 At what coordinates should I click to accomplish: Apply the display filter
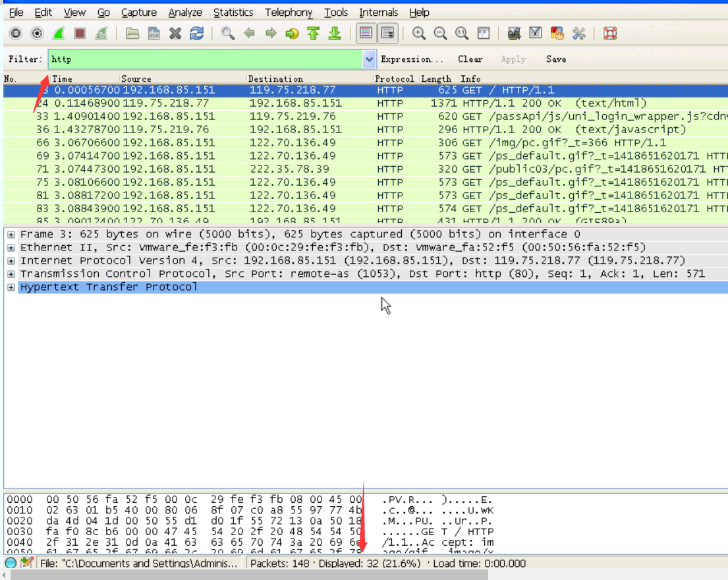(x=513, y=59)
